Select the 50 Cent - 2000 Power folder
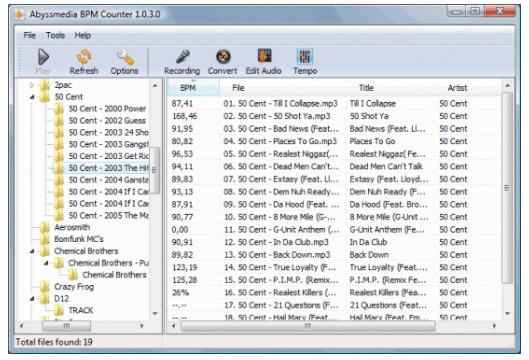The image size is (529, 360). tap(107, 109)
